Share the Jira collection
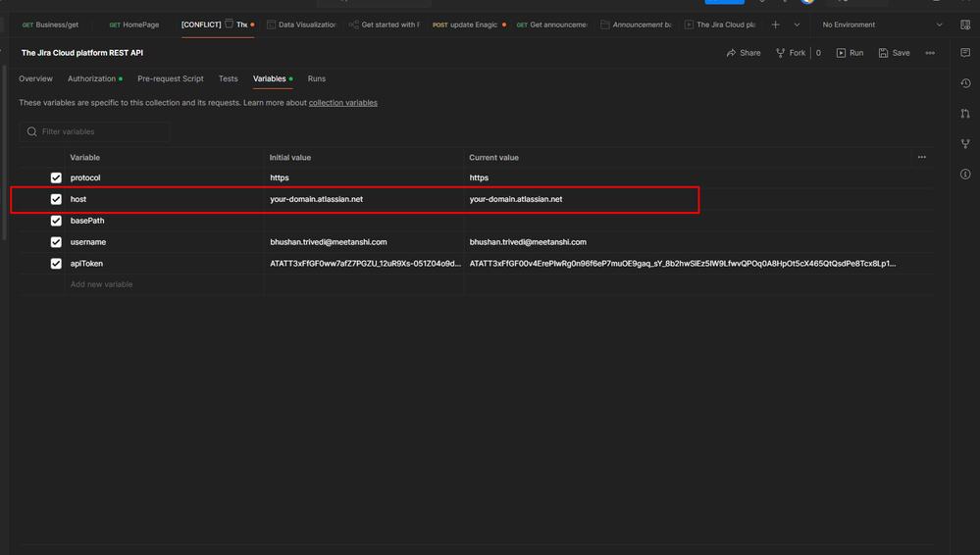 744,53
